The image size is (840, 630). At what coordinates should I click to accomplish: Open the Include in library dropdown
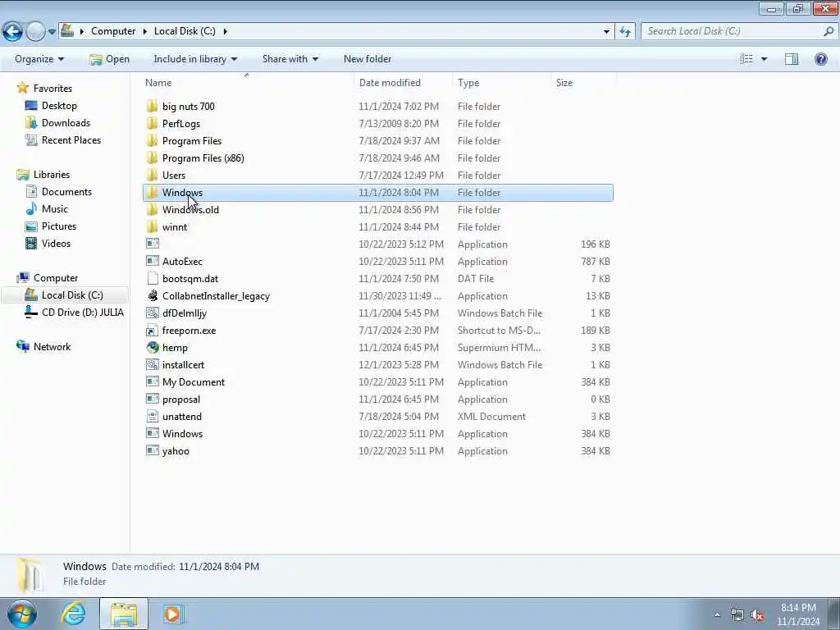coord(195,59)
